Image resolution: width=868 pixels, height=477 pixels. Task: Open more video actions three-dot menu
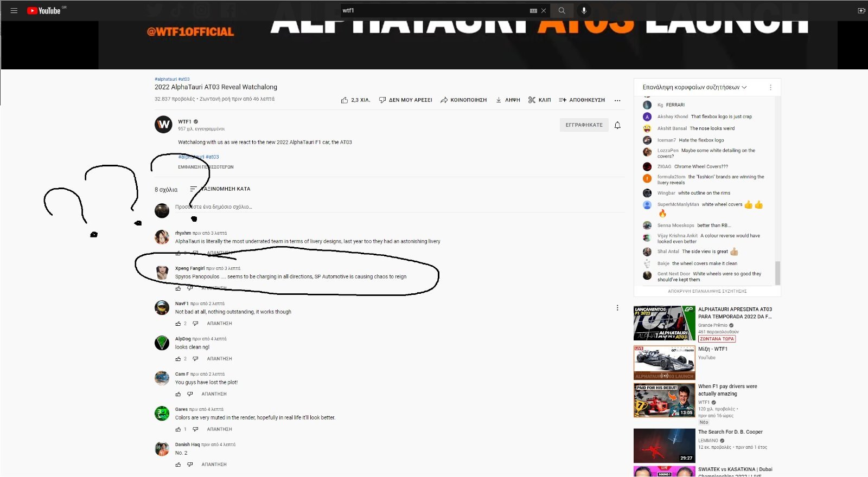[617, 100]
